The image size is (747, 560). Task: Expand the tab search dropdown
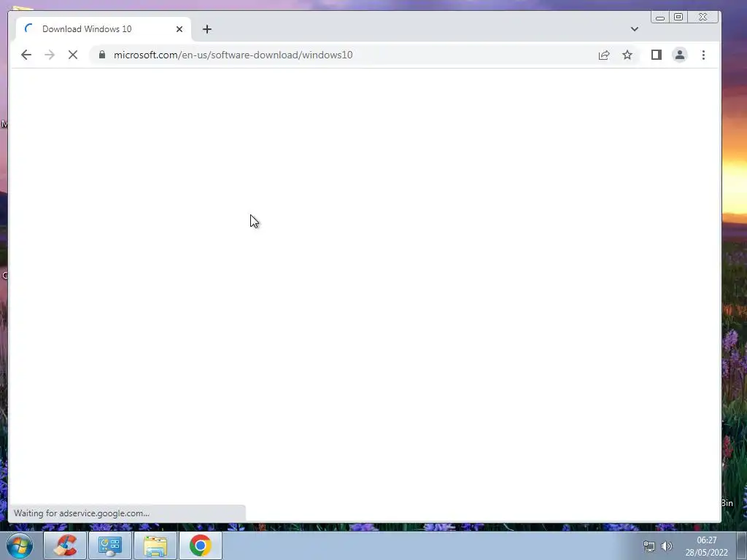[x=635, y=29]
